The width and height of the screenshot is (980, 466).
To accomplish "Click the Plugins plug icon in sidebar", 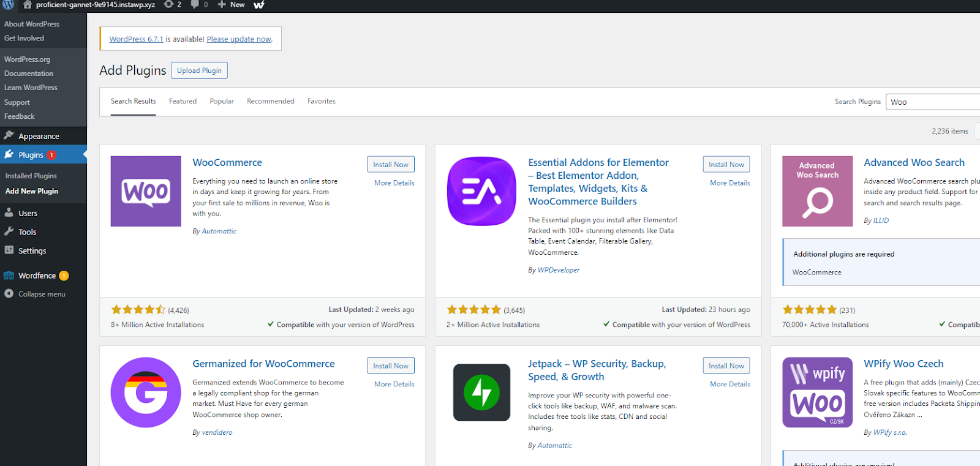I will click(9, 154).
